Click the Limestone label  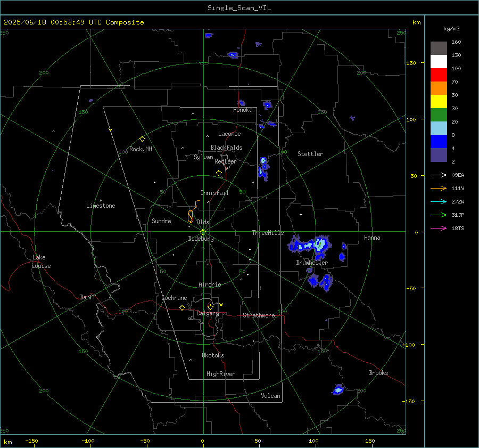pos(101,206)
